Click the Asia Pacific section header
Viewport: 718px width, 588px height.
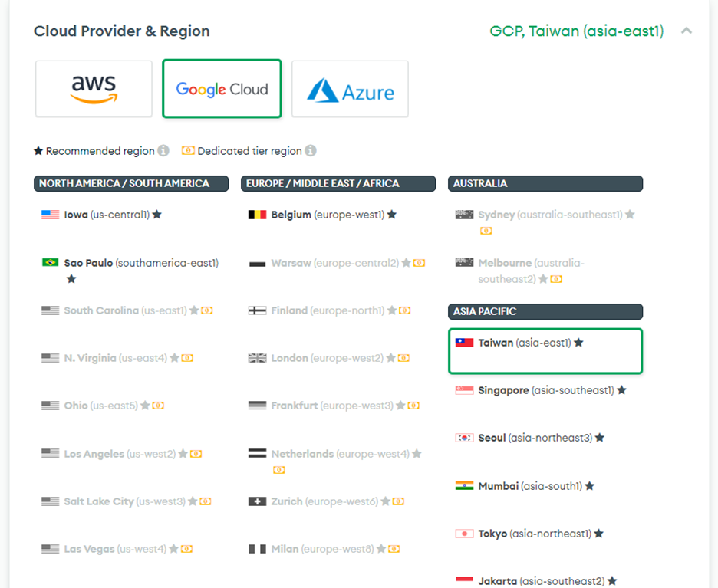tap(545, 312)
